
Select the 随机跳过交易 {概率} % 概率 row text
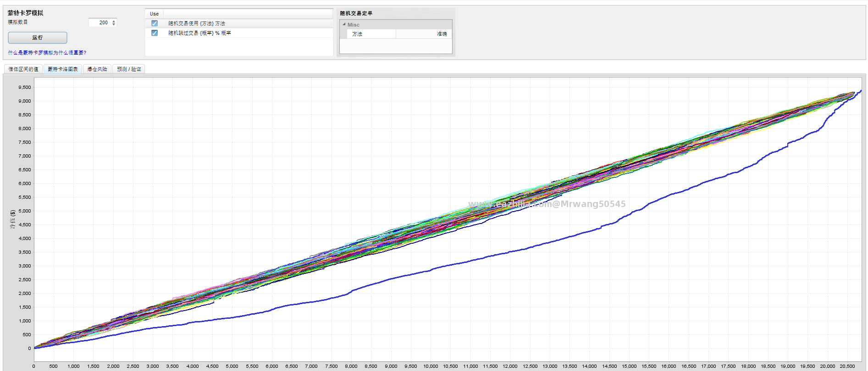pos(199,33)
